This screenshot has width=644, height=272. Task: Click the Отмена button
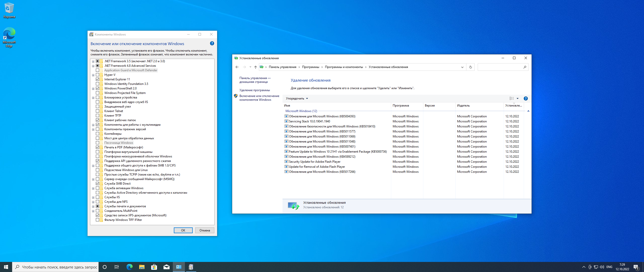tap(205, 230)
